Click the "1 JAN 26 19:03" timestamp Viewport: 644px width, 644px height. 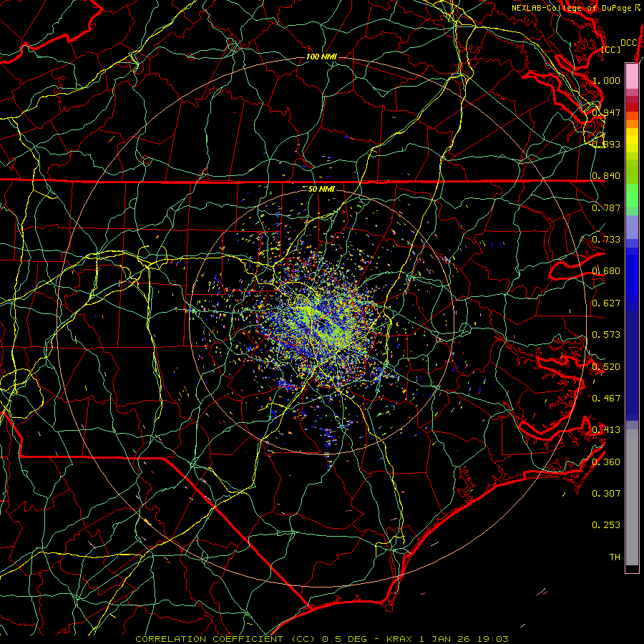tap(464, 639)
